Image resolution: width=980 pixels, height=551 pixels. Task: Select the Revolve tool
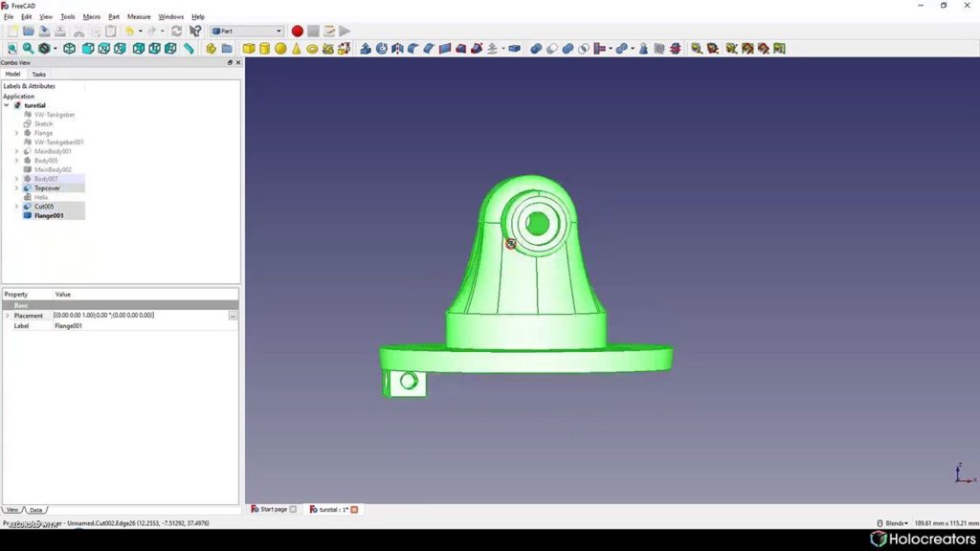(382, 49)
